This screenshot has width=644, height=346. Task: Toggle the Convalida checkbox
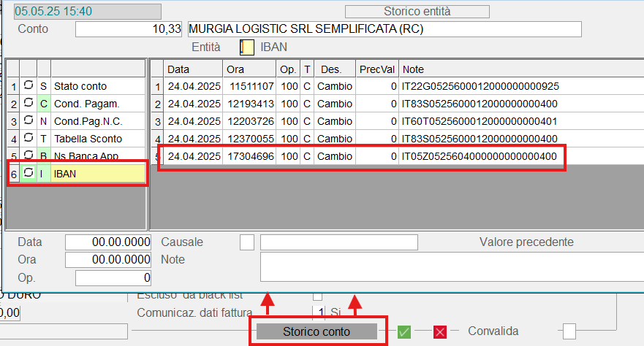(569, 331)
